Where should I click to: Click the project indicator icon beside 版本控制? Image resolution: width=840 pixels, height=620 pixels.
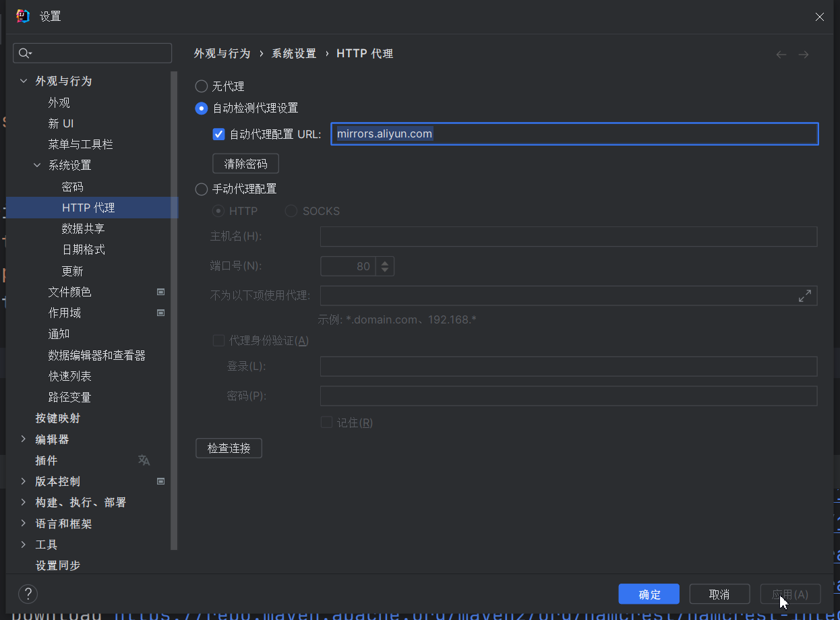pyautogui.click(x=160, y=481)
